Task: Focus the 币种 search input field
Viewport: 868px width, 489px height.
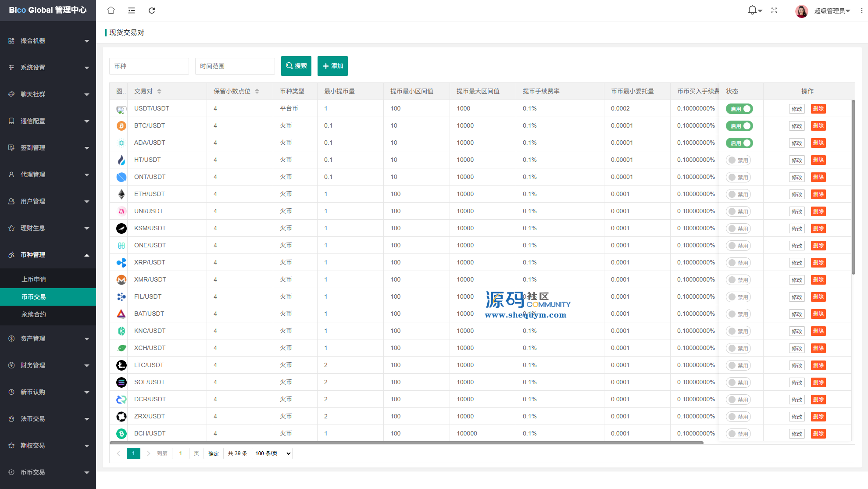Action: click(149, 66)
